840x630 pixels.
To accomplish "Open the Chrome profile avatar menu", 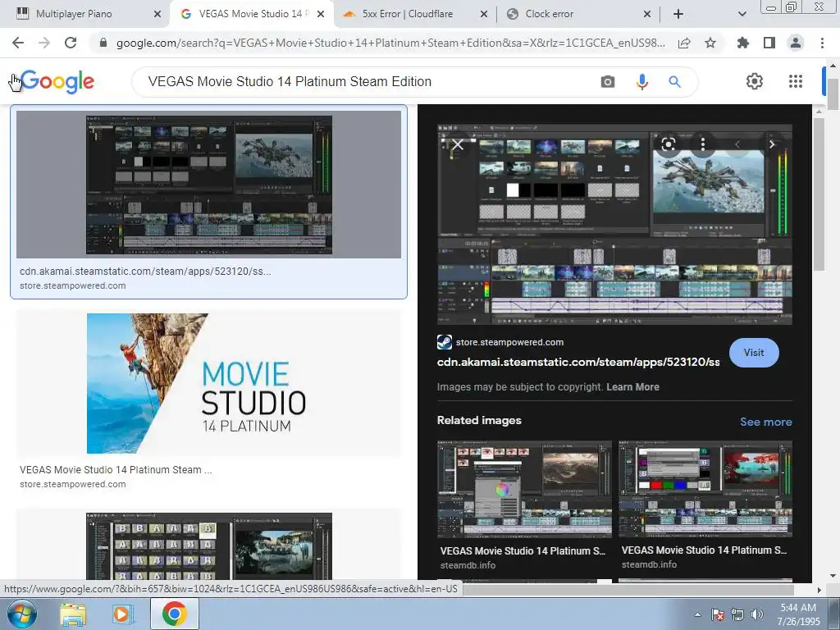I will click(x=796, y=43).
